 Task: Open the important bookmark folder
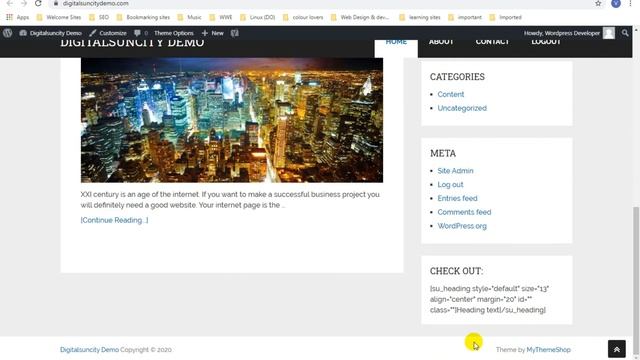(x=465, y=17)
